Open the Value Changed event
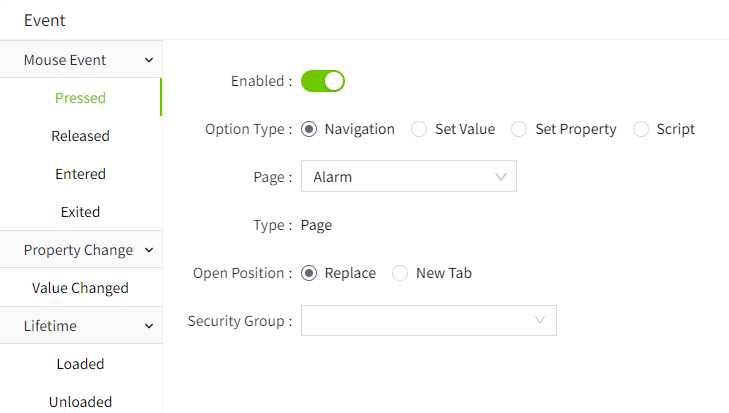 80,288
